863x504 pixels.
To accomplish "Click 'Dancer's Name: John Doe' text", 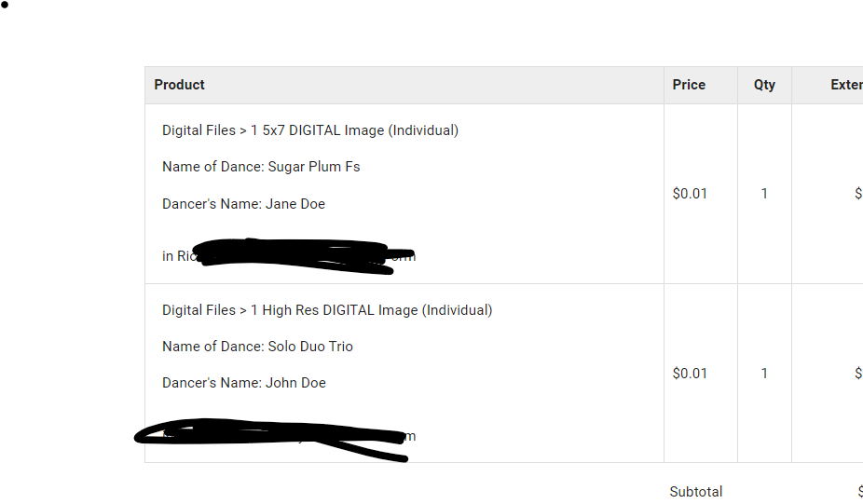I will [x=244, y=383].
